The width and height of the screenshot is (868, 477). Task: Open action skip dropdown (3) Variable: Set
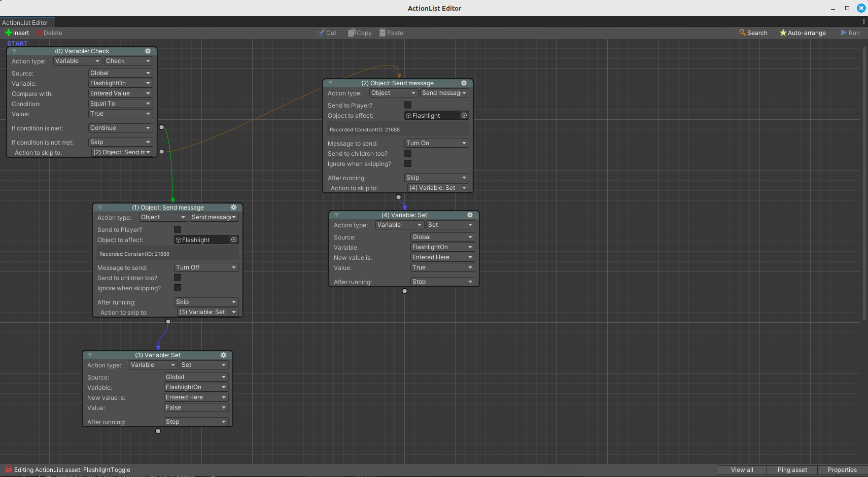coord(207,312)
